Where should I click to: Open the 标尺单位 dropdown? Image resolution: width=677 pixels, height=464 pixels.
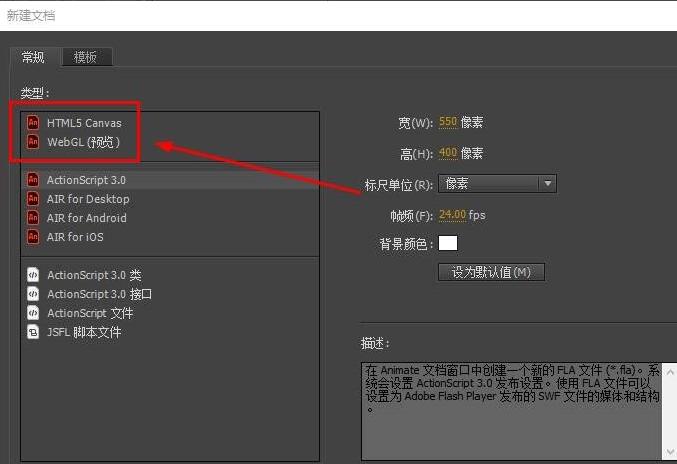click(x=497, y=184)
